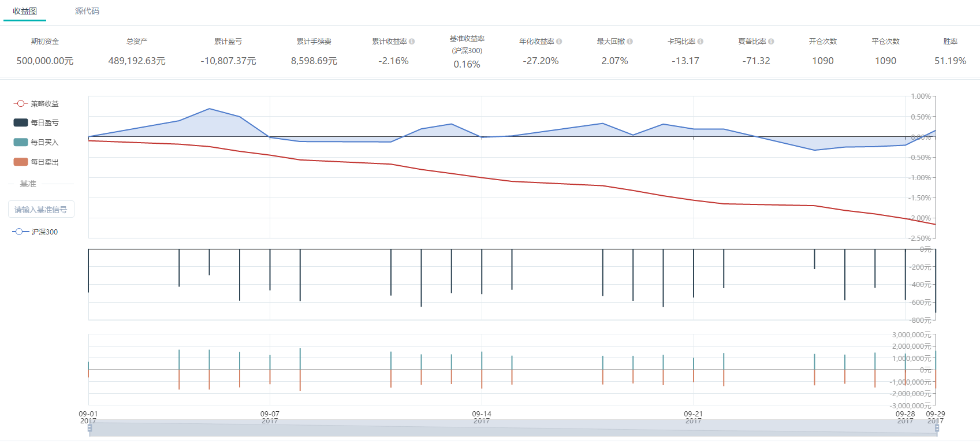Toggle 每日盈亏 legend series

click(36, 123)
